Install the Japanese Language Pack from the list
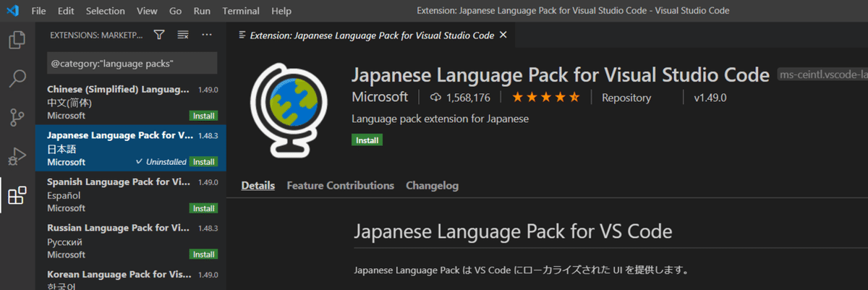 coord(203,162)
